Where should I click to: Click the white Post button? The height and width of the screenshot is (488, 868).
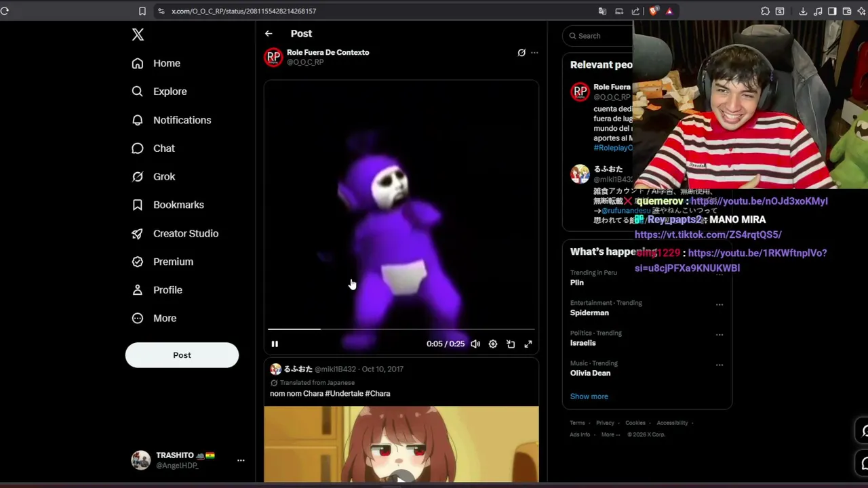(182, 355)
